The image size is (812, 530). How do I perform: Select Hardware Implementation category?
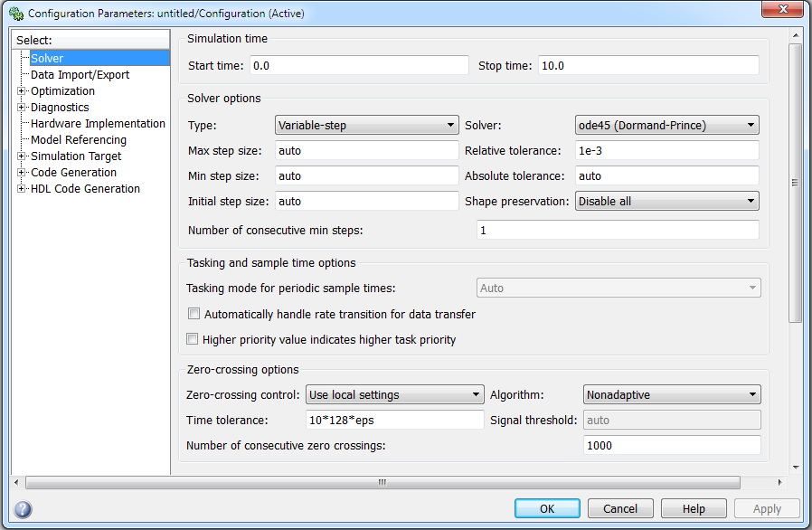pyautogui.click(x=98, y=123)
